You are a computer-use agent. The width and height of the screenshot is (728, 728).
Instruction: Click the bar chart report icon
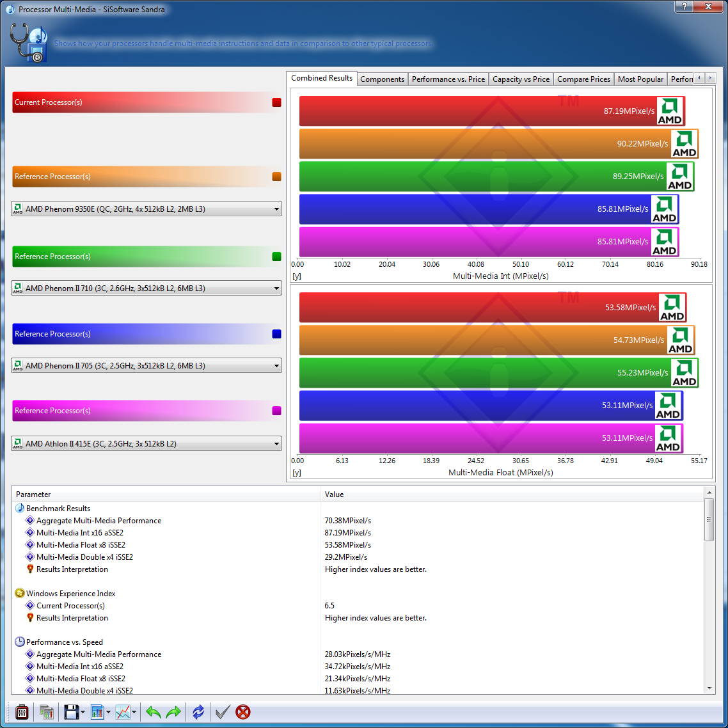click(x=97, y=712)
